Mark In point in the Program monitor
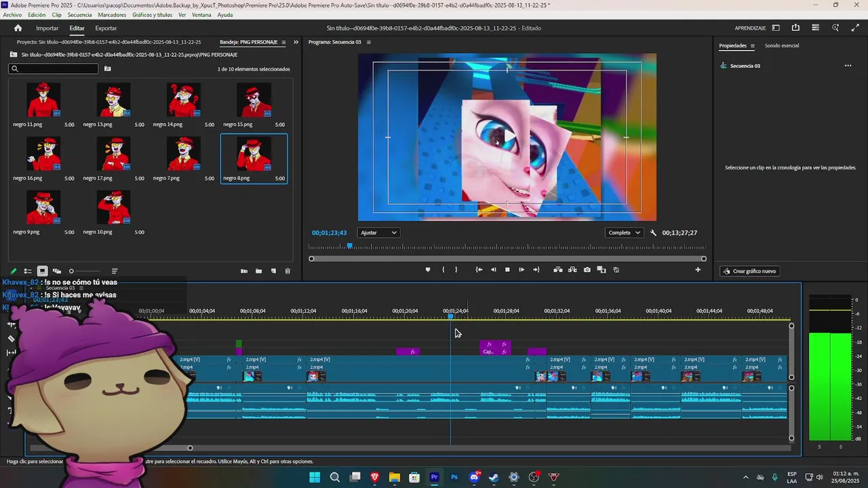Image resolution: width=868 pixels, height=488 pixels. click(443, 270)
